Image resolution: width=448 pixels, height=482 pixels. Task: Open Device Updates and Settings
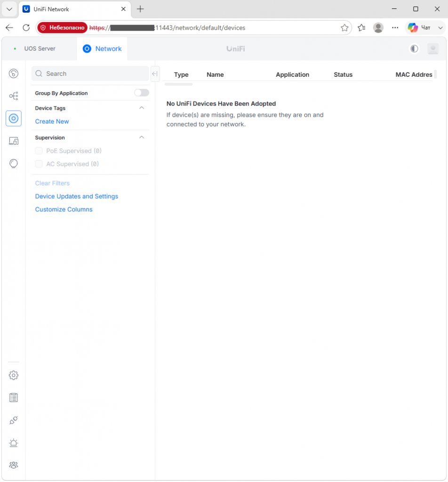point(77,196)
